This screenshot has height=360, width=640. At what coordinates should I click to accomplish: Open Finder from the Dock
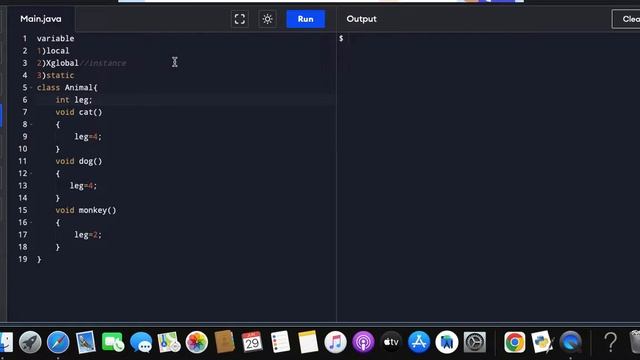tap(6, 342)
